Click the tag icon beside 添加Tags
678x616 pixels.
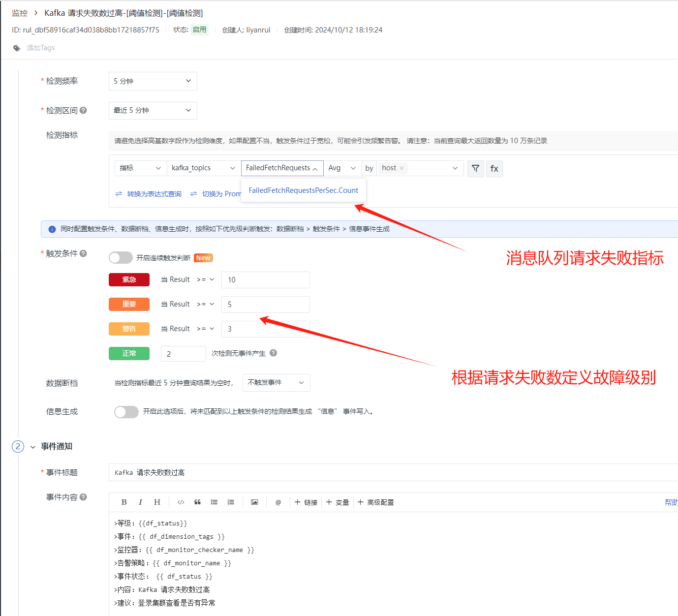click(x=17, y=48)
